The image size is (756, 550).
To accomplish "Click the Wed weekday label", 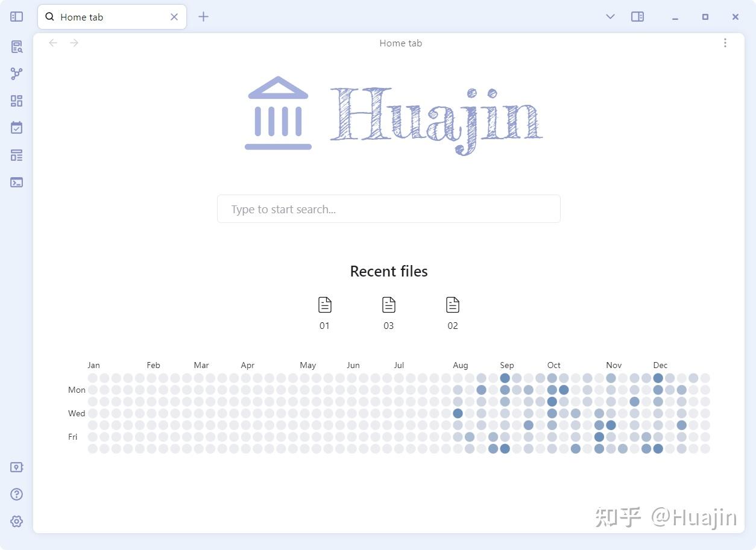I will tap(77, 413).
